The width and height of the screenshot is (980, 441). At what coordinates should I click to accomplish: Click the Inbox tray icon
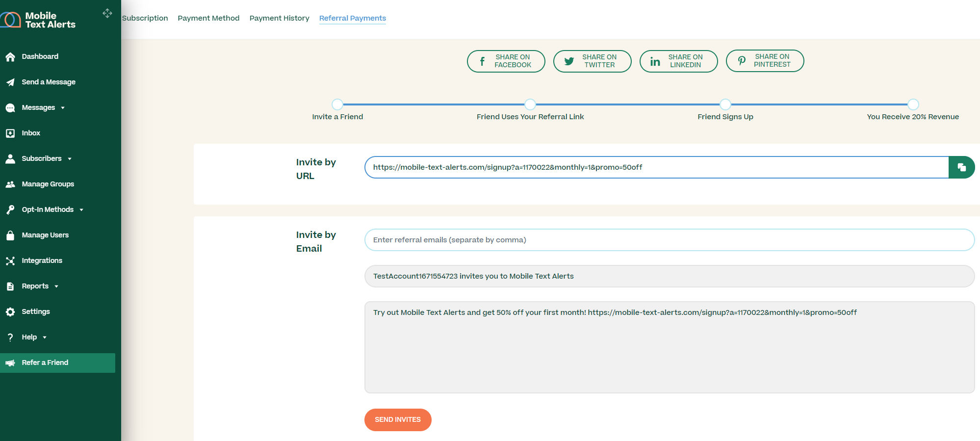(x=10, y=133)
